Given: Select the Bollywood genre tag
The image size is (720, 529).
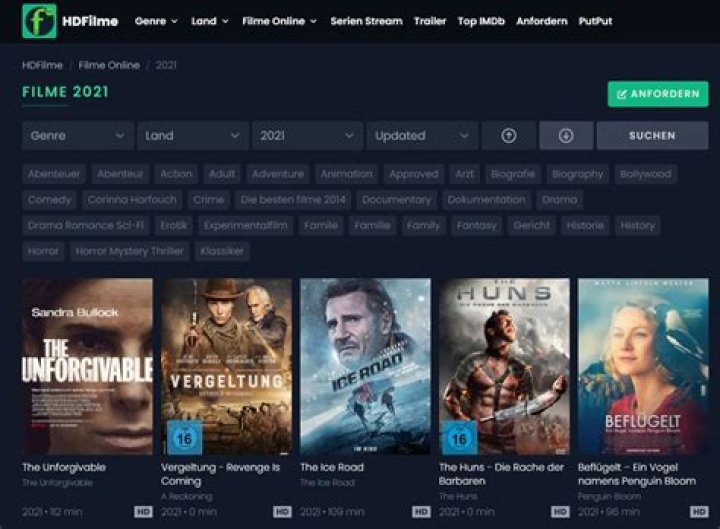Looking at the screenshot, I should [x=646, y=174].
